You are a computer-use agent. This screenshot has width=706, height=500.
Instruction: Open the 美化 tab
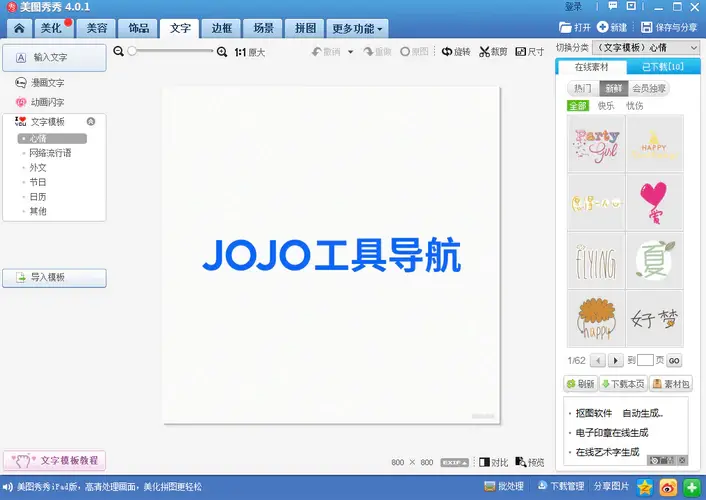pyautogui.click(x=53, y=28)
